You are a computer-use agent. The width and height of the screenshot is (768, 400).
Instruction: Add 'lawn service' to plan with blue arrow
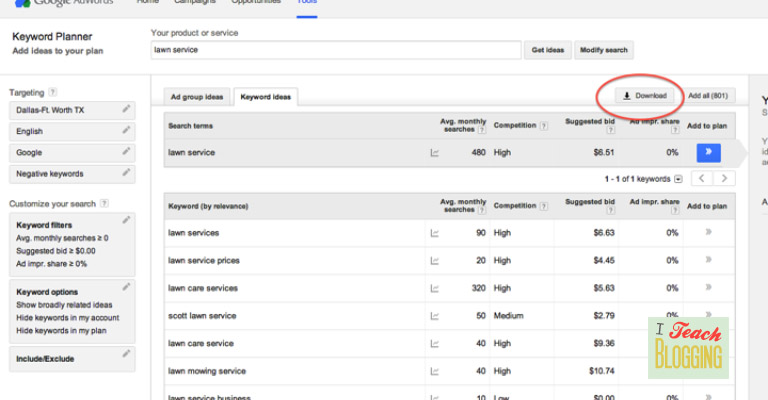(708, 152)
